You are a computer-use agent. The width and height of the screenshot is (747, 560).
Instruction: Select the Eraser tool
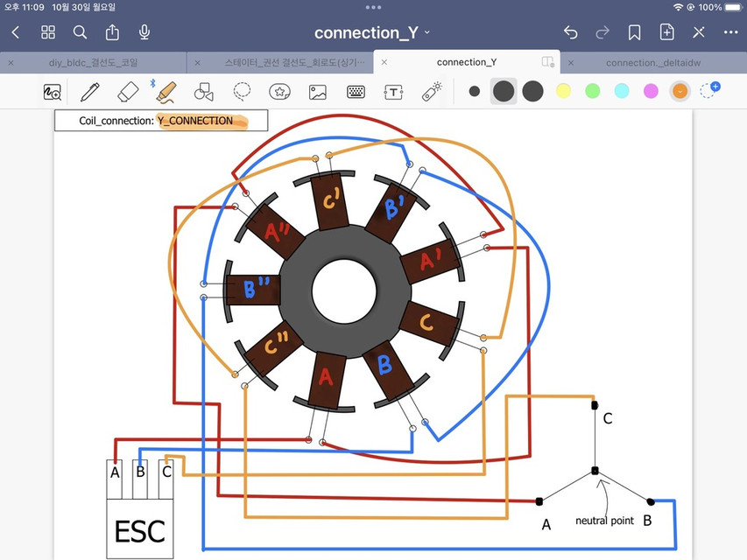coord(127,91)
